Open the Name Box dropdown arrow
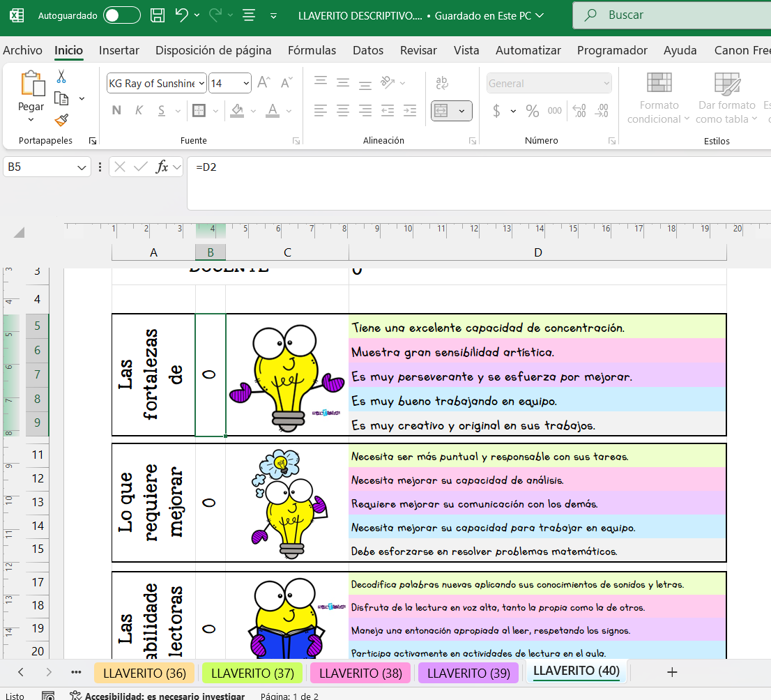The height and width of the screenshot is (700, 771). coord(82,167)
